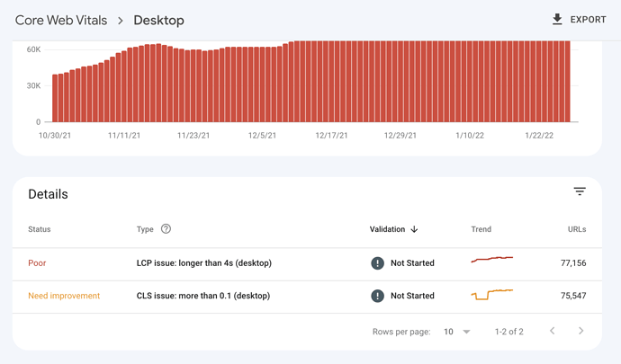621x364 pixels.
Task: Open the LCP issue longer than 4s row
Action: [x=307, y=263]
